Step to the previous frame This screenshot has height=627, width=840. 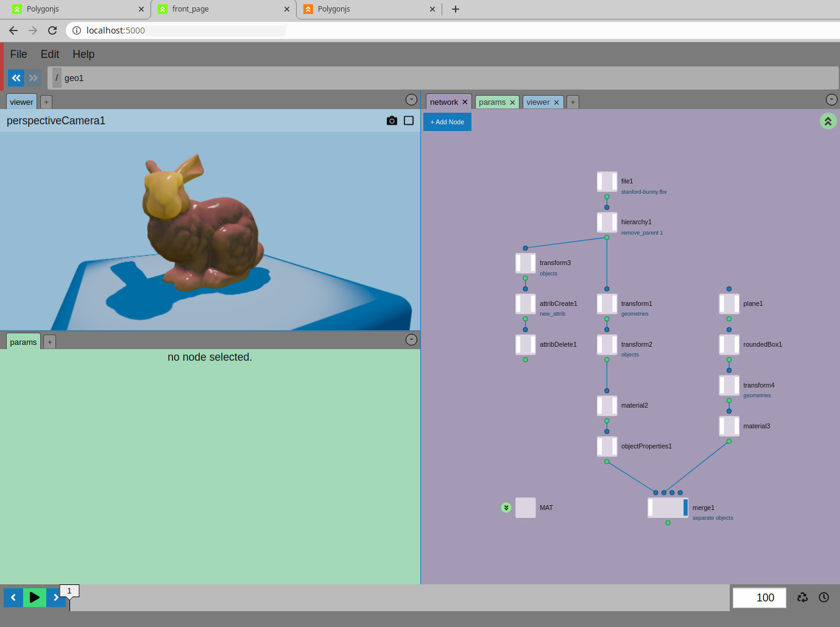coord(13,597)
